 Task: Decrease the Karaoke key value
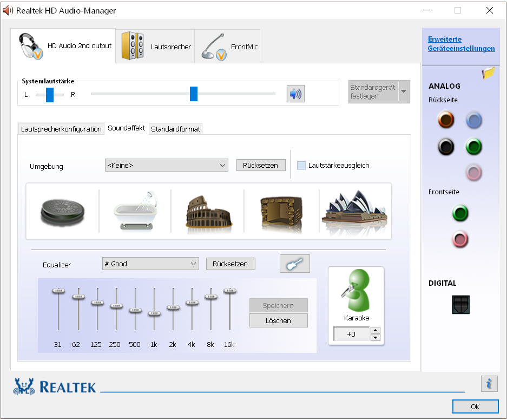tap(375, 338)
